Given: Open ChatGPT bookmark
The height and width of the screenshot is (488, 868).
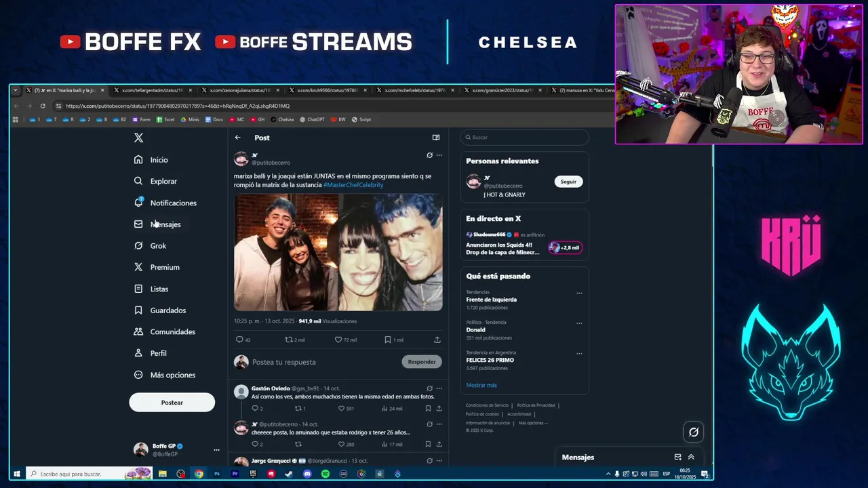Looking at the screenshot, I should [x=312, y=119].
